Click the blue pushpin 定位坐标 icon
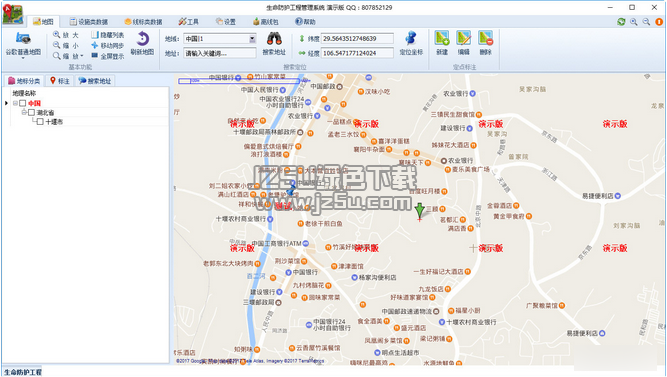667x377 pixels. tap(411, 39)
